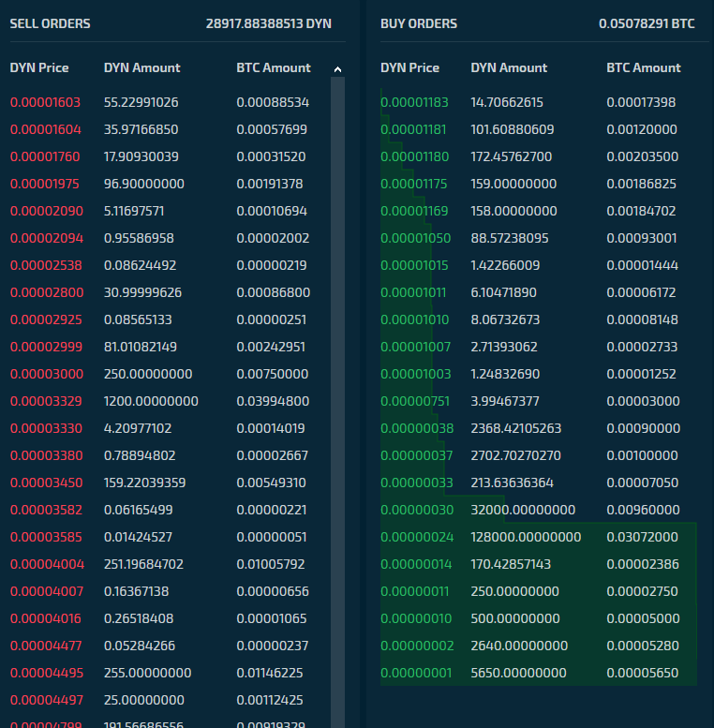The height and width of the screenshot is (728, 714).
Task: Select sell order priced 0.00001604
Action: pos(171,129)
